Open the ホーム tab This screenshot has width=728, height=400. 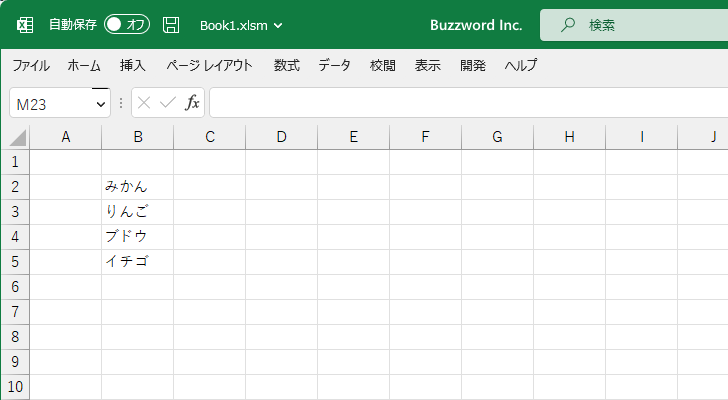click(84, 65)
